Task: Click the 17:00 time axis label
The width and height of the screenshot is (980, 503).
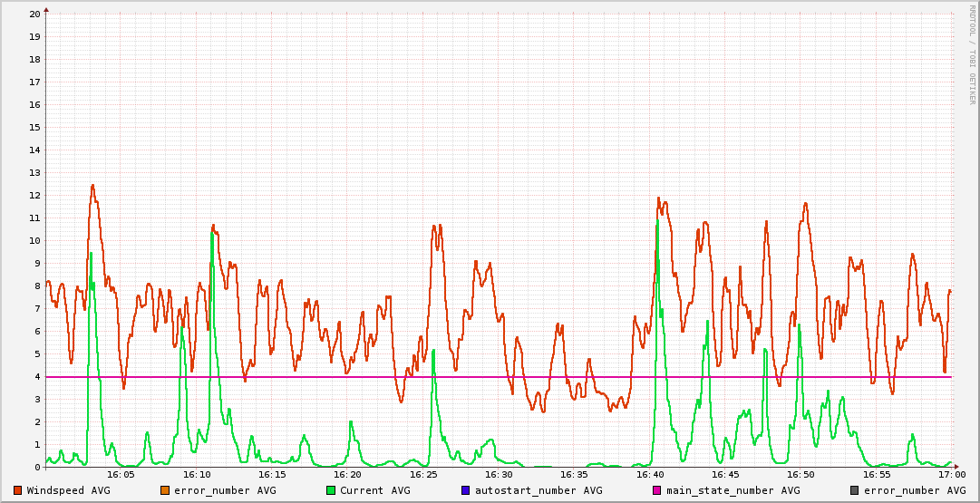Action: pos(951,474)
